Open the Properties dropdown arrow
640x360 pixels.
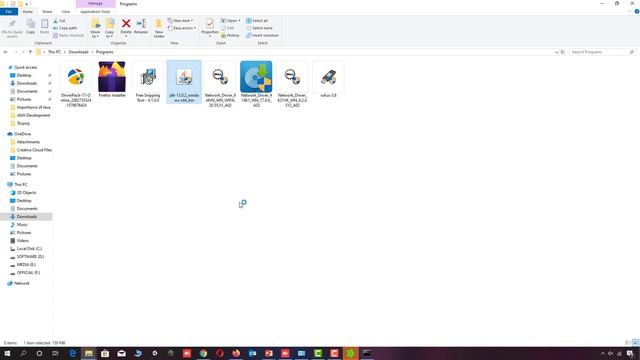tap(210, 36)
